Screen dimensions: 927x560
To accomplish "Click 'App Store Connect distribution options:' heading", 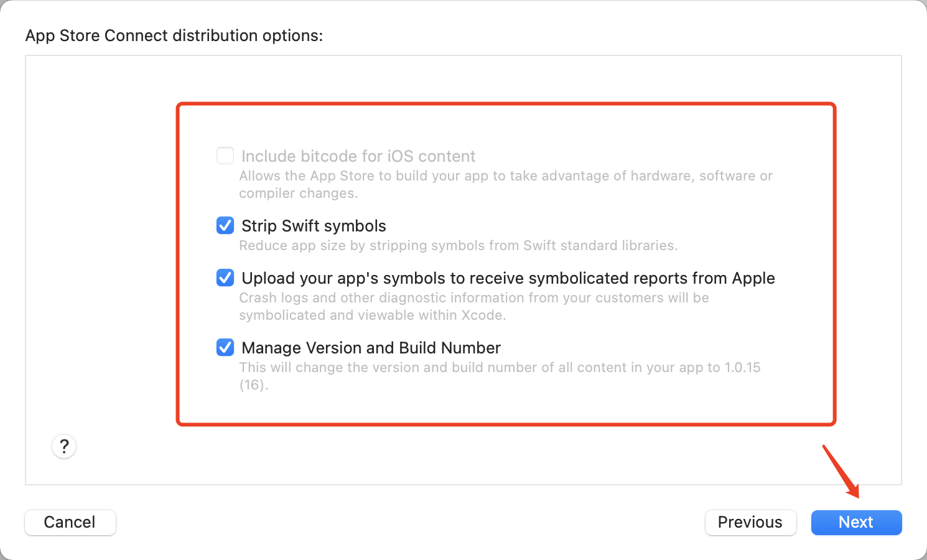I will (x=174, y=35).
